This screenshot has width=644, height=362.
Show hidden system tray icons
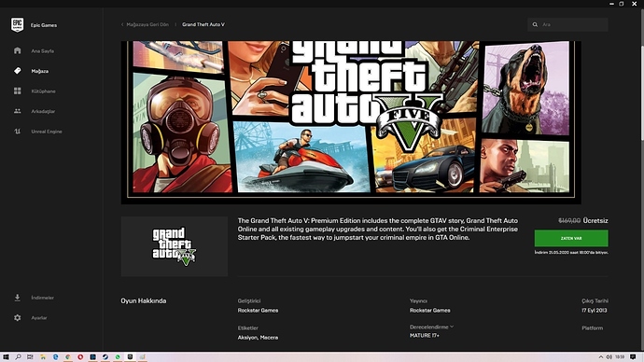pyautogui.click(x=600, y=357)
